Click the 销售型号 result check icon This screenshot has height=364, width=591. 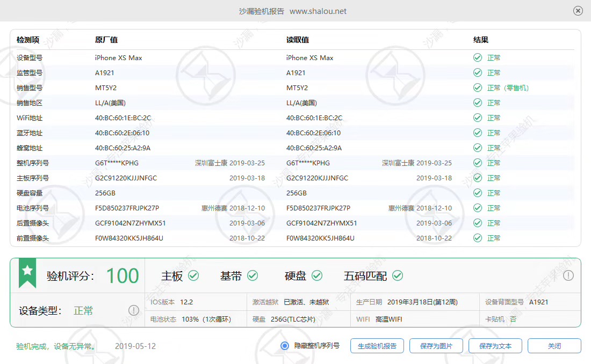(478, 88)
